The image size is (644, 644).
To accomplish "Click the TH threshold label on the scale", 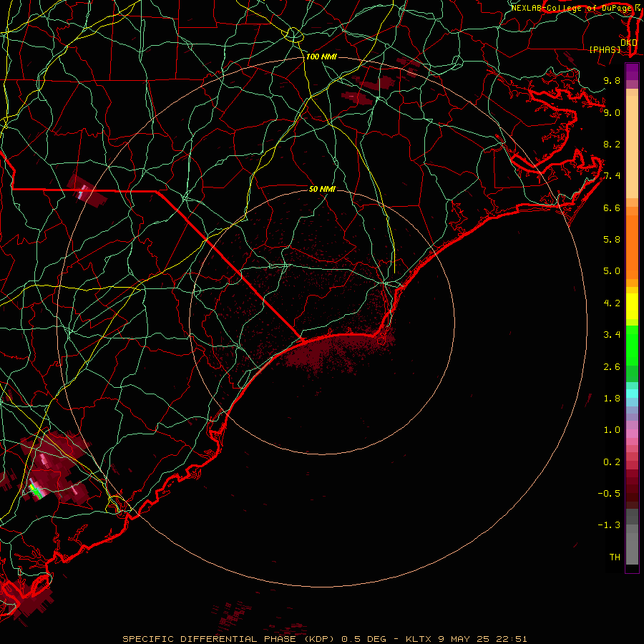I will (x=615, y=557).
